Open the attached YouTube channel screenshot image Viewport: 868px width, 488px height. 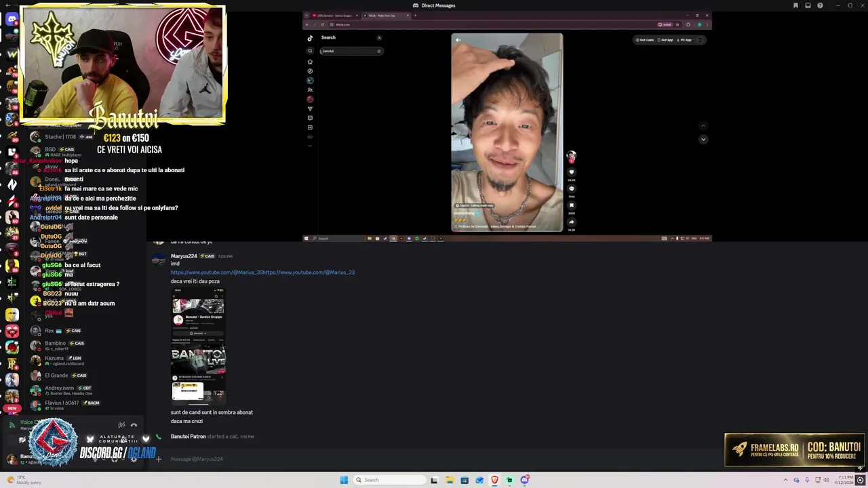pyautogui.click(x=198, y=346)
